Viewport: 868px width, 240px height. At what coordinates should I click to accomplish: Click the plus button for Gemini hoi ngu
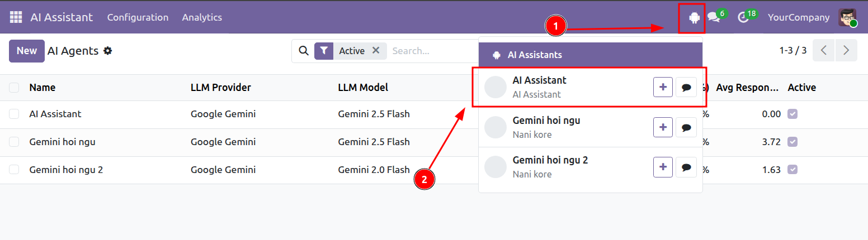(663, 127)
